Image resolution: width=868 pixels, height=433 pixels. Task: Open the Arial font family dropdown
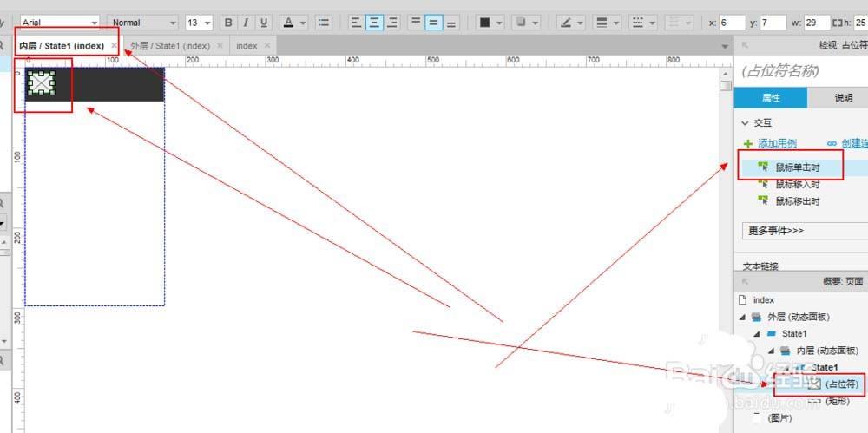point(59,23)
